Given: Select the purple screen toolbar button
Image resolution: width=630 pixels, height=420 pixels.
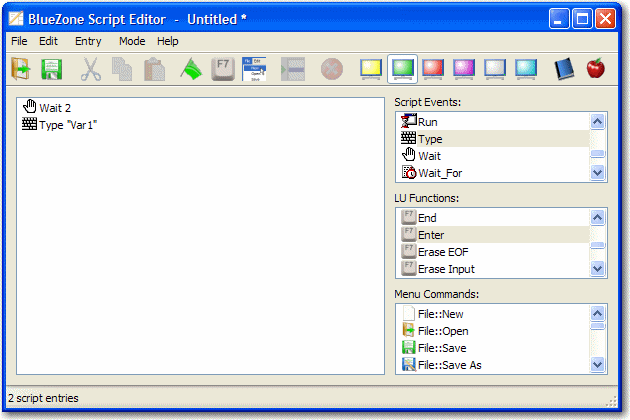Looking at the screenshot, I should click(x=464, y=69).
